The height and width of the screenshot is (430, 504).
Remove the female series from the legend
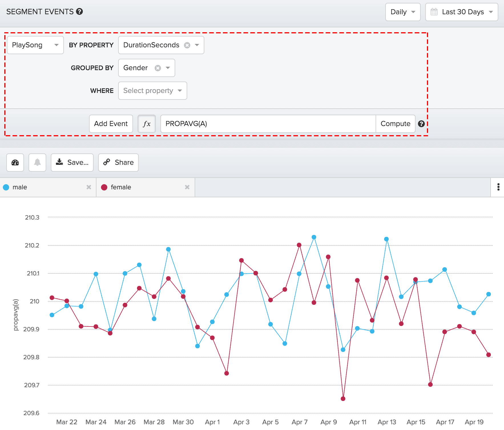[x=187, y=187]
